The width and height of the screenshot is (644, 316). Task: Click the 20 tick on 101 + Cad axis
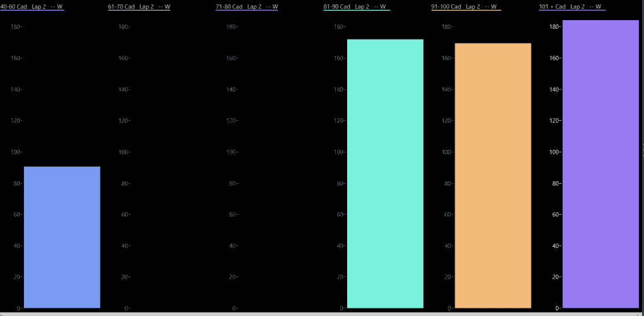(x=555, y=277)
